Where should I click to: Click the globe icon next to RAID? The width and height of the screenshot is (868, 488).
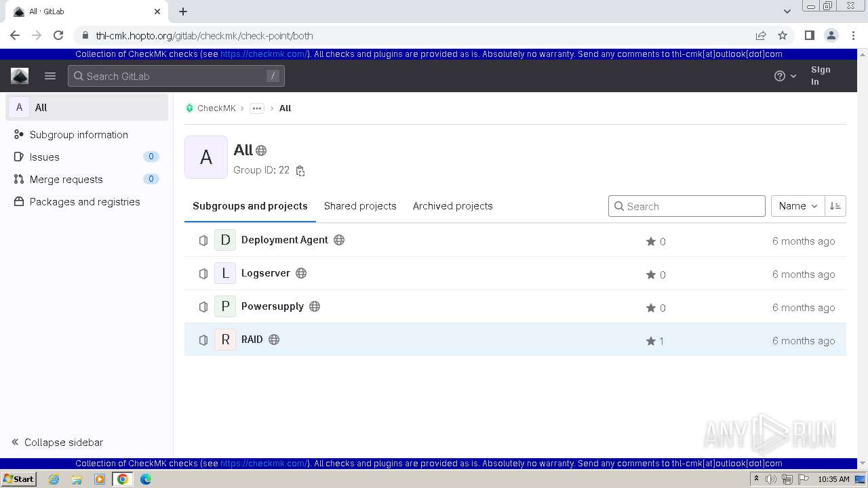pyautogui.click(x=274, y=340)
